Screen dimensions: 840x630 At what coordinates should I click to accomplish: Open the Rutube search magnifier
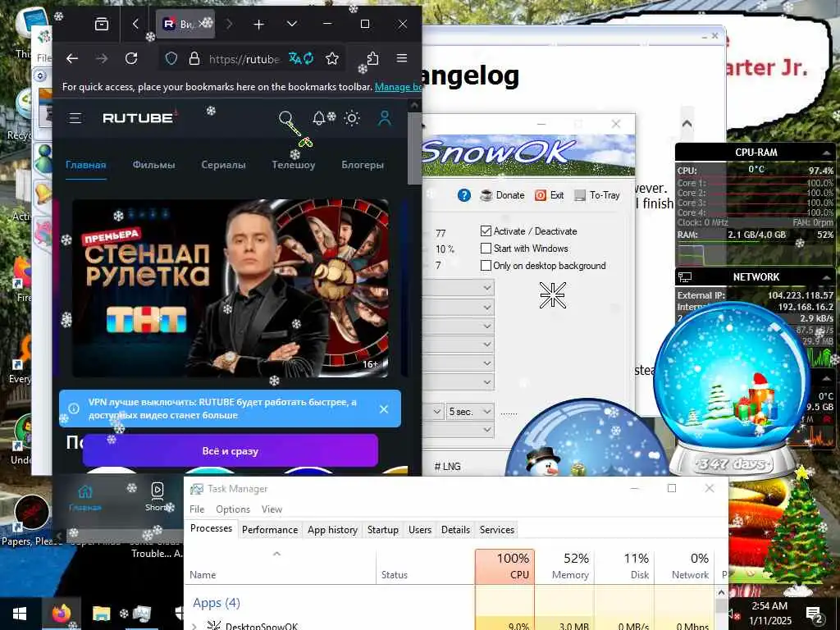click(x=286, y=118)
